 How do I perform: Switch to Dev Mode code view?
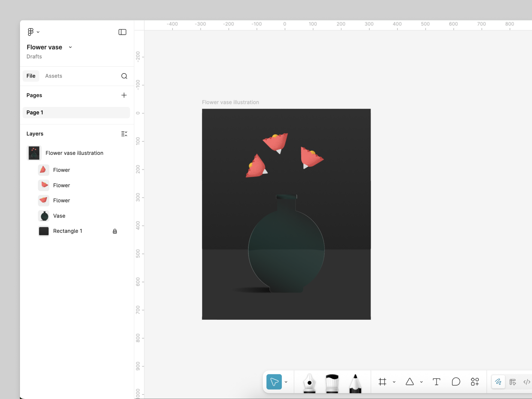[x=526, y=382]
